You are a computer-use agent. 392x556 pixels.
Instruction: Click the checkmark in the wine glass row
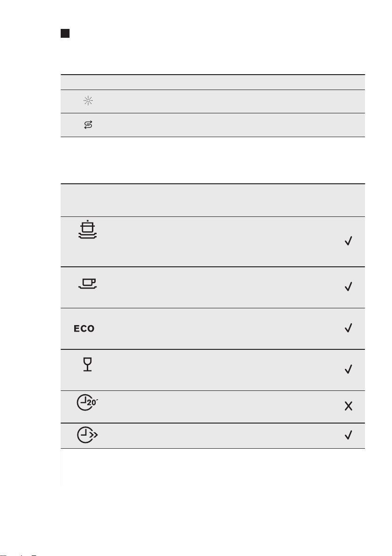coord(348,369)
